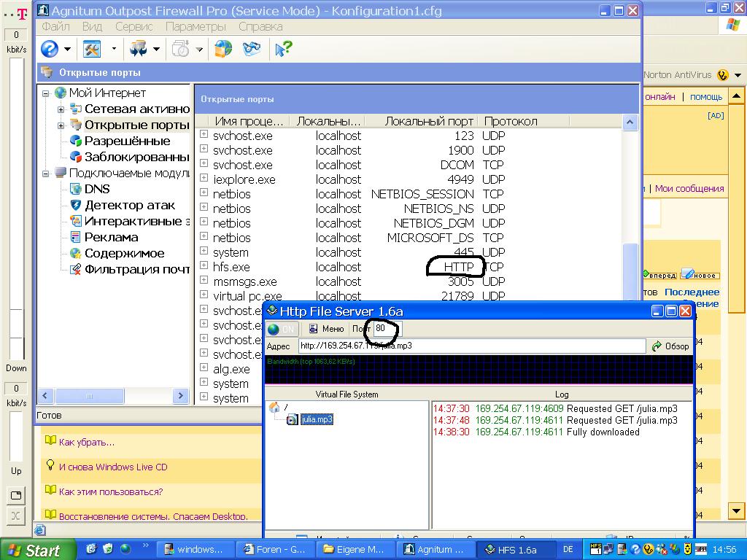747x560 pixels.
Task: Select Реклама in the tree
Action: [111, 237]
